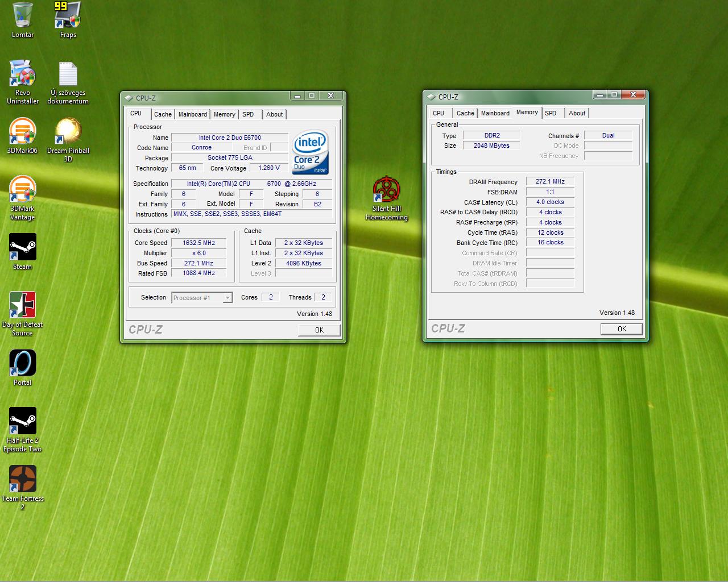Viewport: 728px width, 582px height.
Task: Click OK in the left CPU-Z window
Action: (x=319, y=330)
